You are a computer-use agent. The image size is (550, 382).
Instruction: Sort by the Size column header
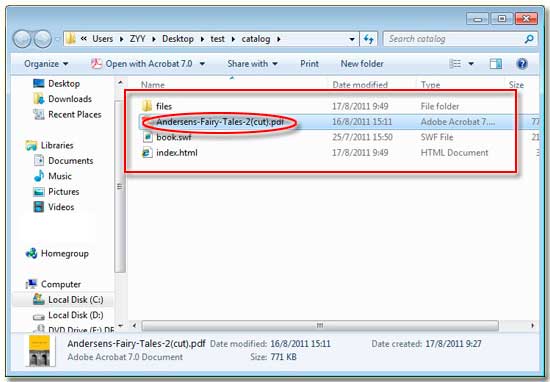[516, 85]
